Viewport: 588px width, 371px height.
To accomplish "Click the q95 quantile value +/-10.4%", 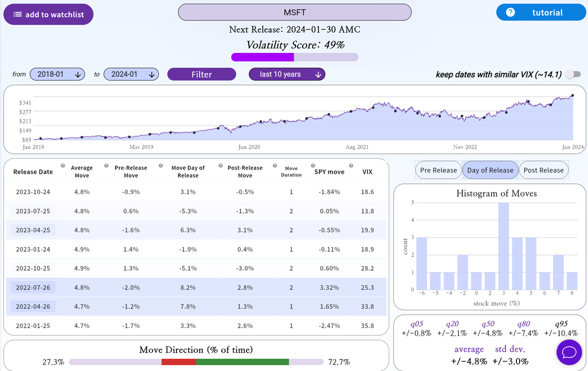I will [x=561, y=333].
